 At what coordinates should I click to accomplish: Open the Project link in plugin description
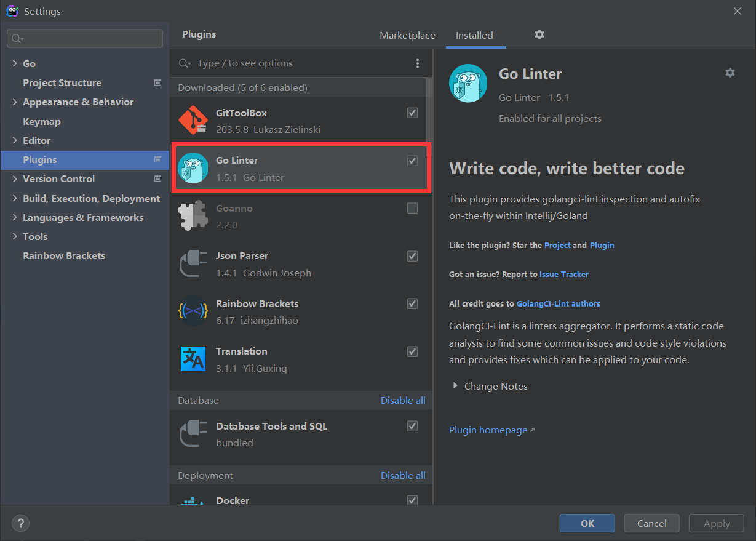[x=557, y=245]
